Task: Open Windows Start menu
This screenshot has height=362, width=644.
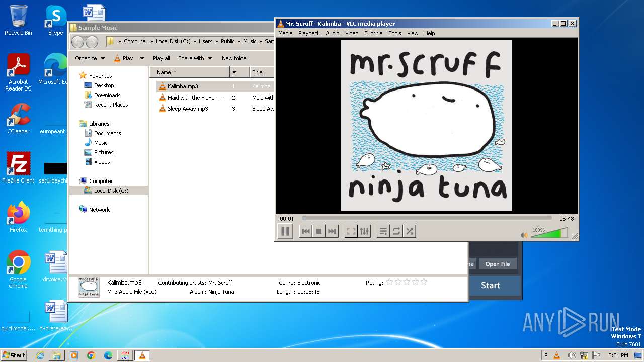Action: (14, 355)
